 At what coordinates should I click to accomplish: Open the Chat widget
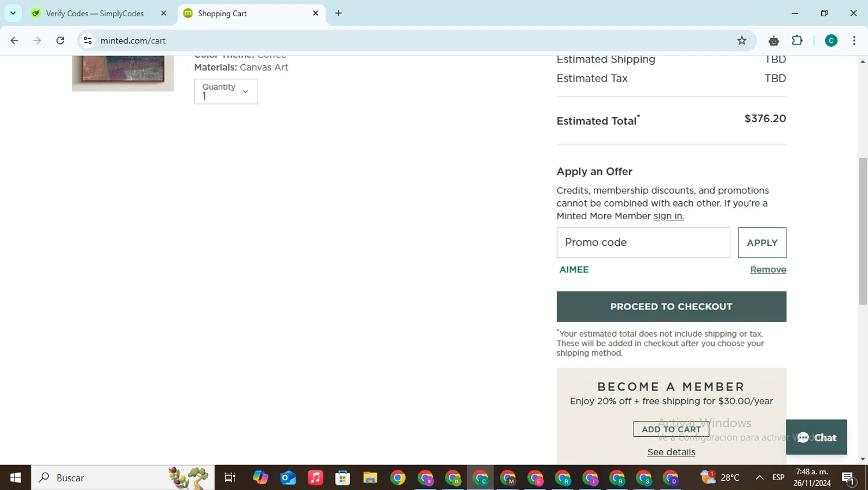[816, 437]
